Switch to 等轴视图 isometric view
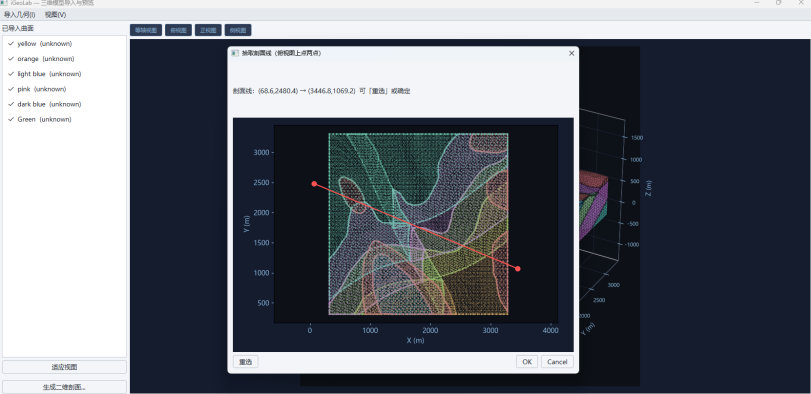 [146, 30]
